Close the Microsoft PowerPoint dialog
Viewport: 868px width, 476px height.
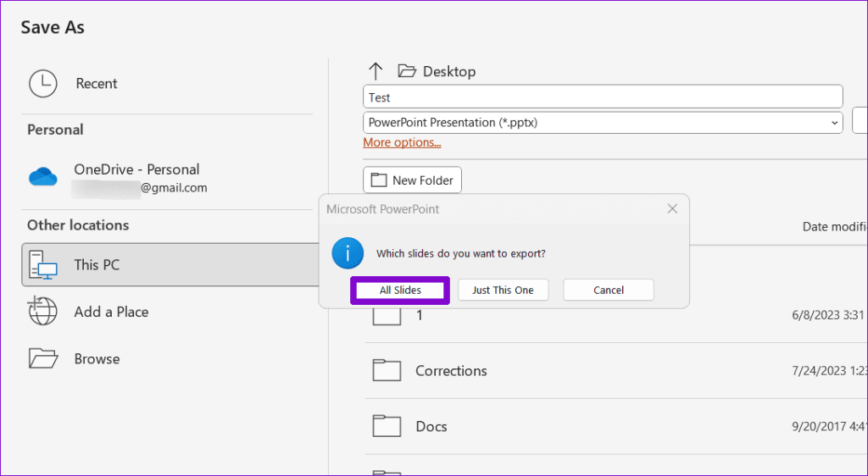click(x=672, y=209)
